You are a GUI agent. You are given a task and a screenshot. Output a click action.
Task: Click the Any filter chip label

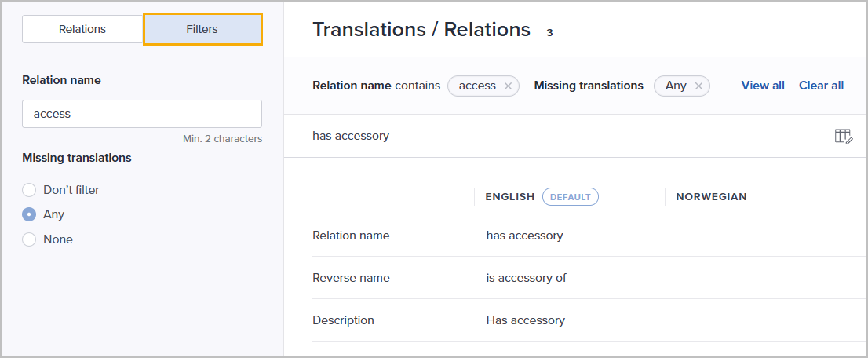click(676, 86)
